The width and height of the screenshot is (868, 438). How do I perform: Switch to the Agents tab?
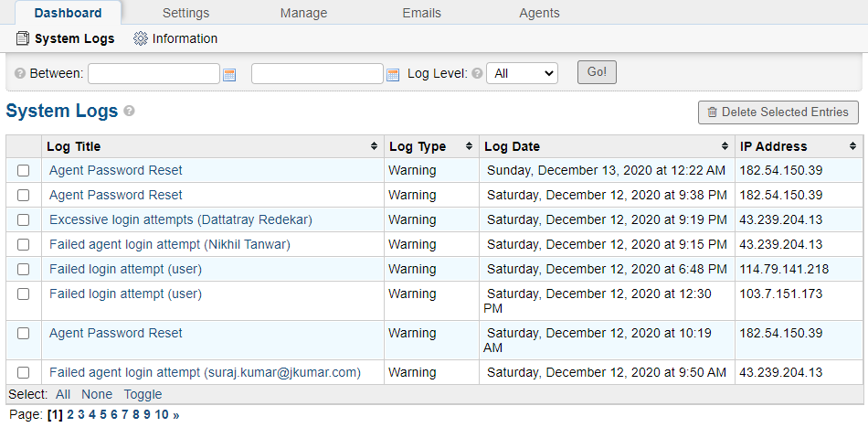coord(539,13)
